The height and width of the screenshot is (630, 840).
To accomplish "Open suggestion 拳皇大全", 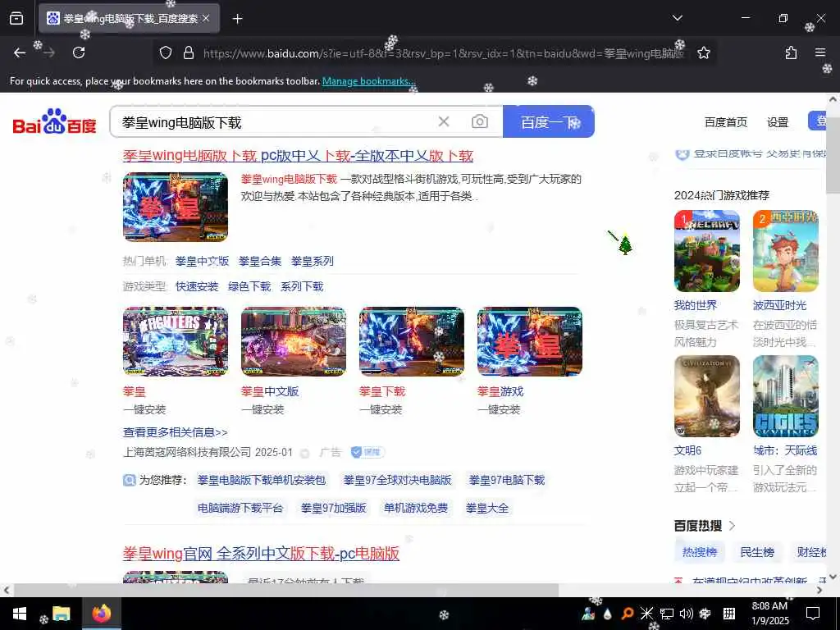I will coord(487,508).
